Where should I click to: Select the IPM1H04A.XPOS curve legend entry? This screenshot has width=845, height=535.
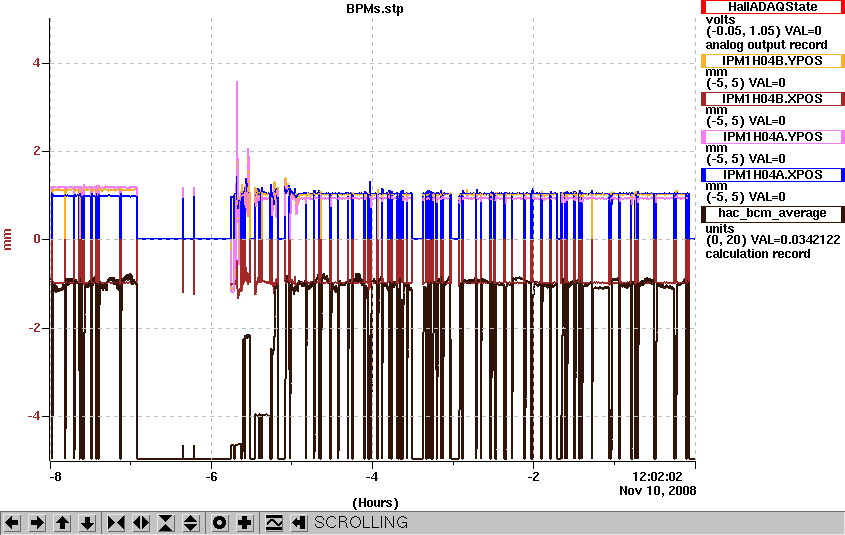click(x=772, y=175)
